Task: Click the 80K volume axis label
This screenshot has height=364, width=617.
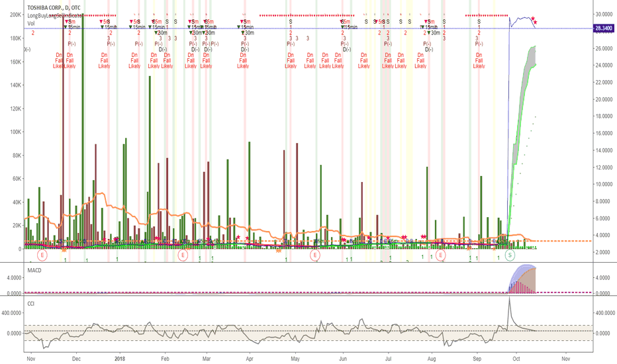Action: point(17,156)
